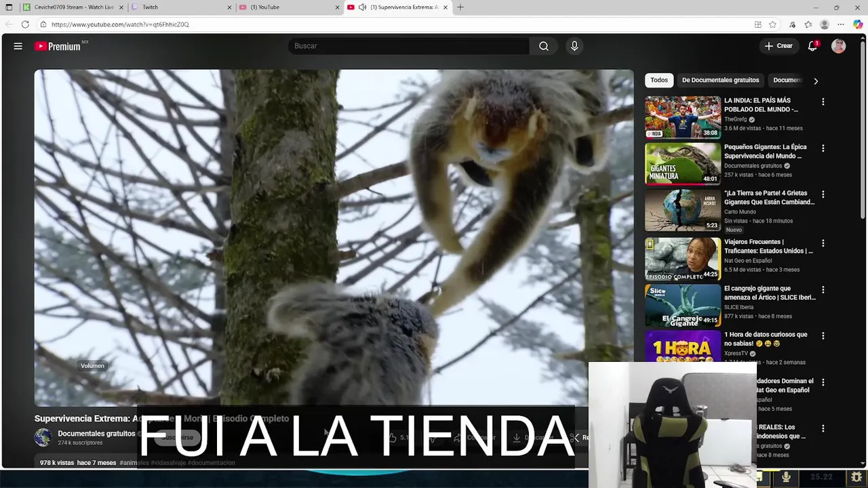Open YouTube account avatar menu

839,46
